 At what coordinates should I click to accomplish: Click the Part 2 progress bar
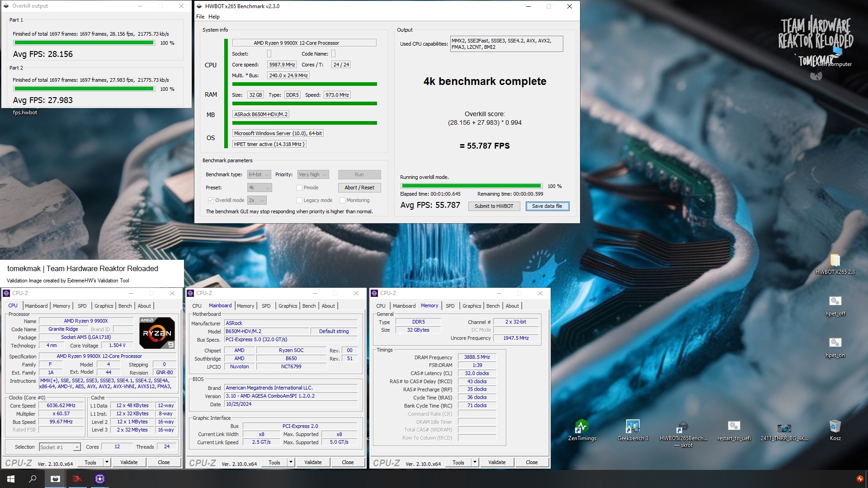pyautogui.click(x=84, y=89)
